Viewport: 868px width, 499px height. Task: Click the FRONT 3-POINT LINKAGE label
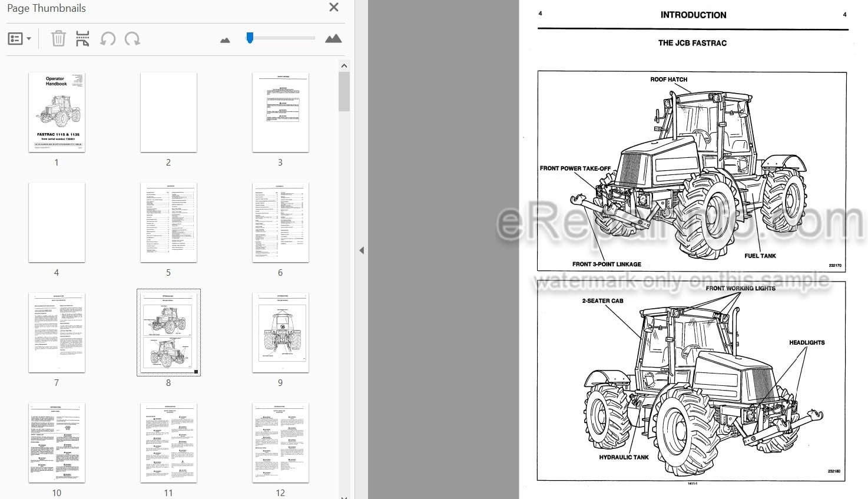(607, 265)
